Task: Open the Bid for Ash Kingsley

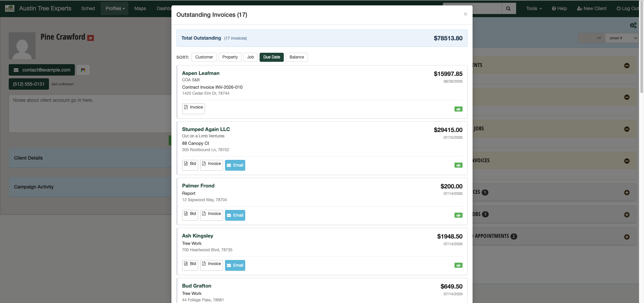Action: (x=190, y=265)
